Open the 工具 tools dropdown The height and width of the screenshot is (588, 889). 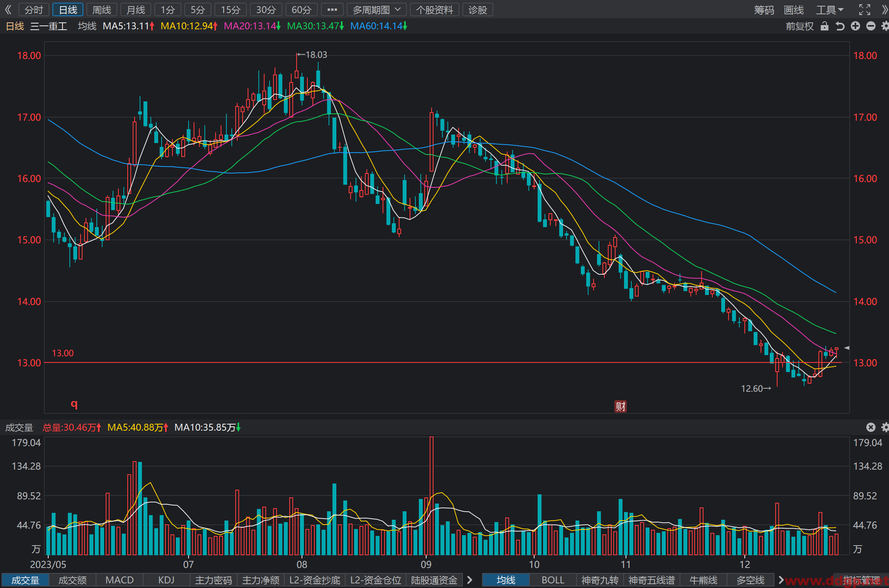(830, 10)
